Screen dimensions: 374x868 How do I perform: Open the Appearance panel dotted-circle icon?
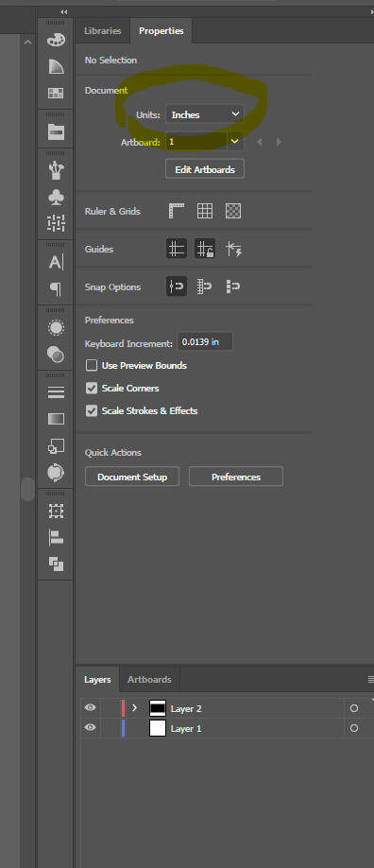(56, 328)
